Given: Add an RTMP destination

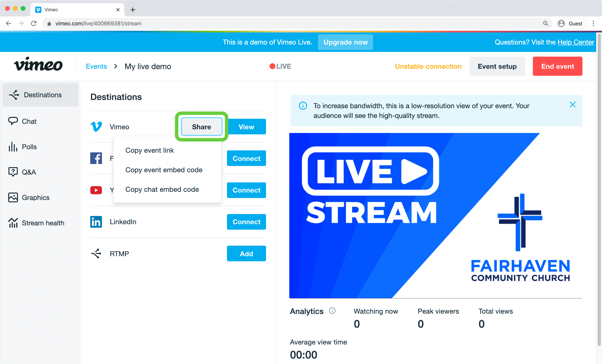Looking at the screenshot, I should (x=246, y=254).
